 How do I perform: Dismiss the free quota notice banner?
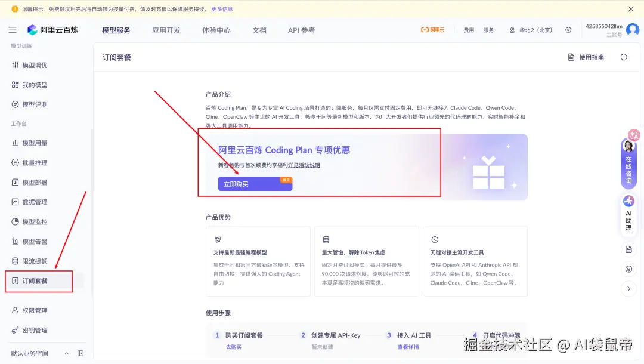pos(630,9)
